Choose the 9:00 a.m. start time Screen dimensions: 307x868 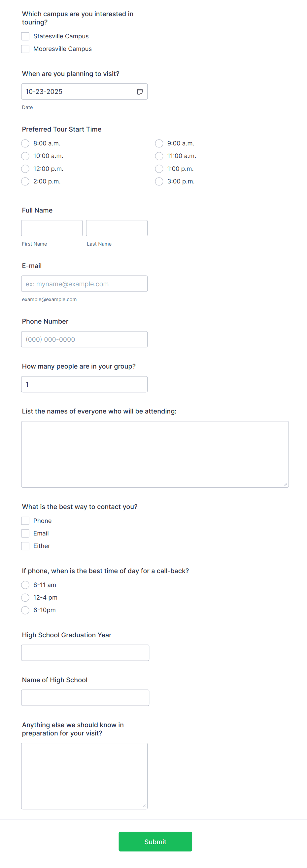click(x=159, y=143)
